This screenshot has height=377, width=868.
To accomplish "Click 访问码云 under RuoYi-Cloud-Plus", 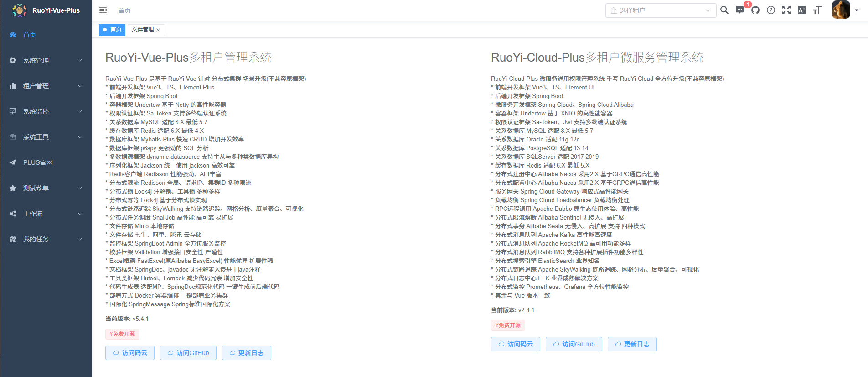I will [516, 344].
